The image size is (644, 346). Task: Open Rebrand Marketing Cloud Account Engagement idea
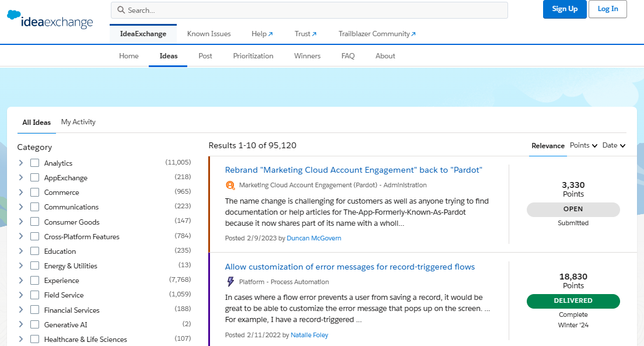pyautogui.click(x=353, y=170)
